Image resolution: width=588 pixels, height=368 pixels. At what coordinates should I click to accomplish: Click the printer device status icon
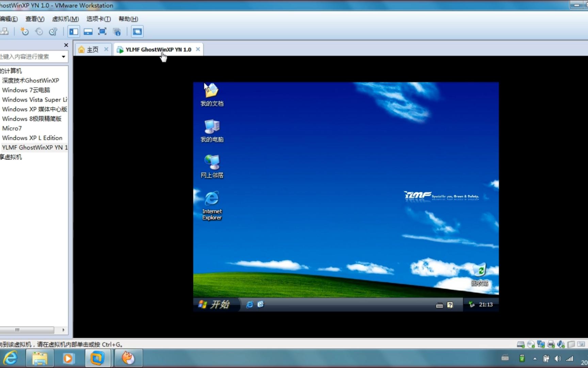point(551,344)
